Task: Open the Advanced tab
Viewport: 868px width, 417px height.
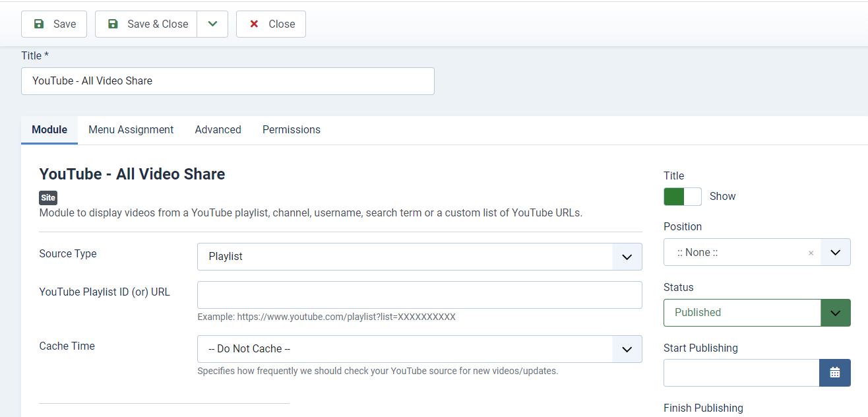Action: [218, 130]
